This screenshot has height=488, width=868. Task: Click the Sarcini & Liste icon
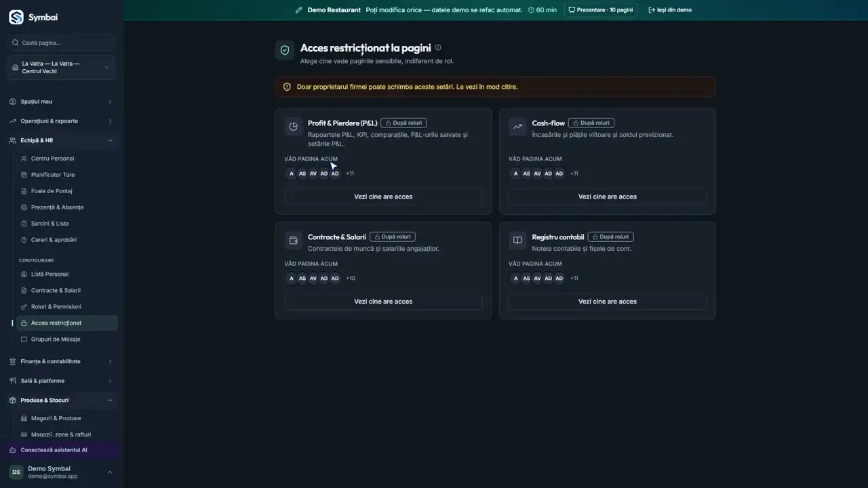click(24, 224)
